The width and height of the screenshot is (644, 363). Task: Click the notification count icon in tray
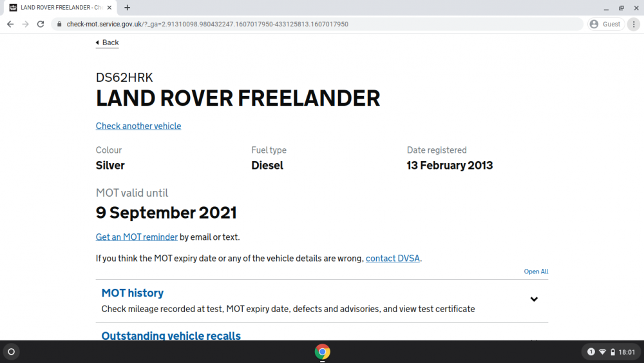(591, 352)
